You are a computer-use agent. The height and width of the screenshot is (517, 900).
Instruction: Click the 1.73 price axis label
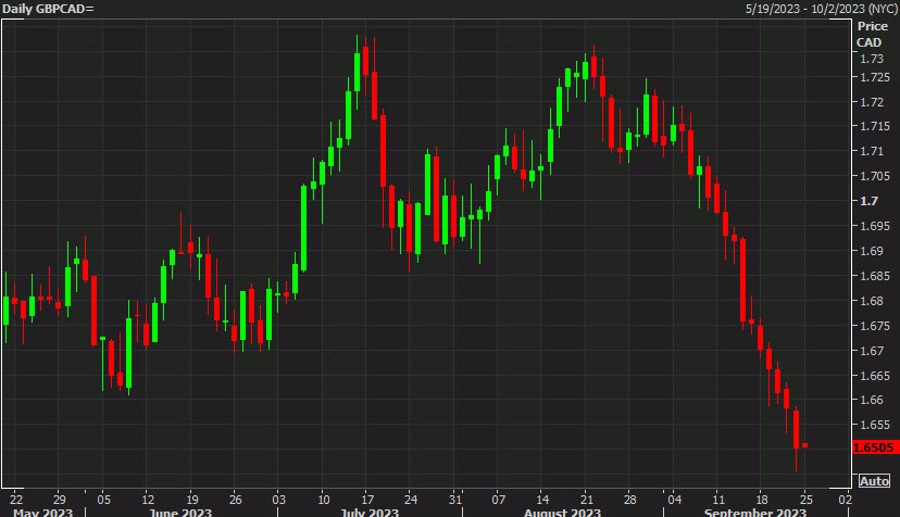pos(870,59)
